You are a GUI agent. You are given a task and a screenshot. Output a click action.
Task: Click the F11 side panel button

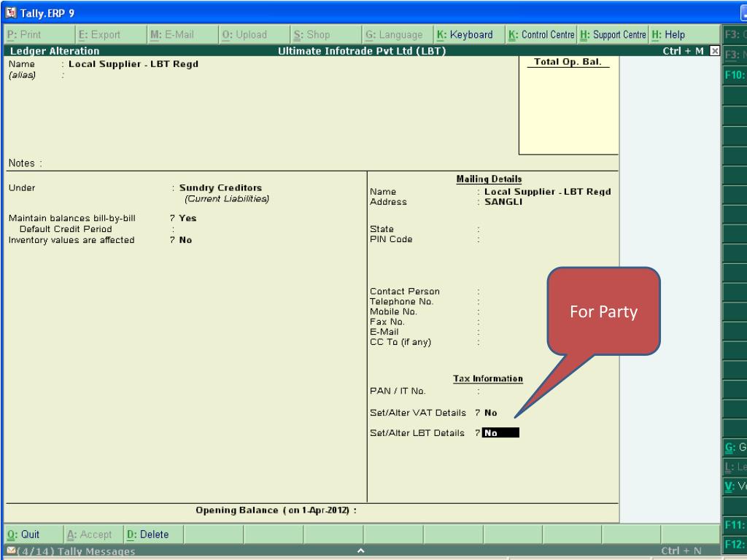coord(735,525)
